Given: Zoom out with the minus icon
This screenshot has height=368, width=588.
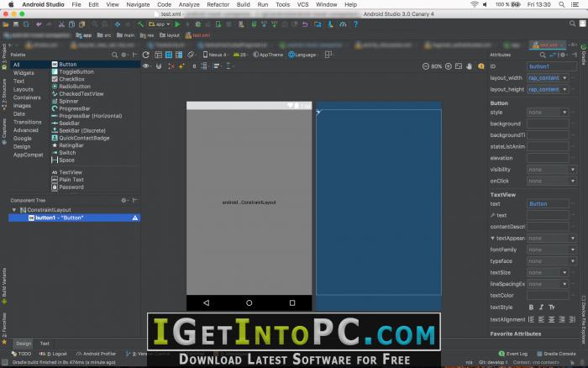Looking at the screenshot, I should pos(425,66).
